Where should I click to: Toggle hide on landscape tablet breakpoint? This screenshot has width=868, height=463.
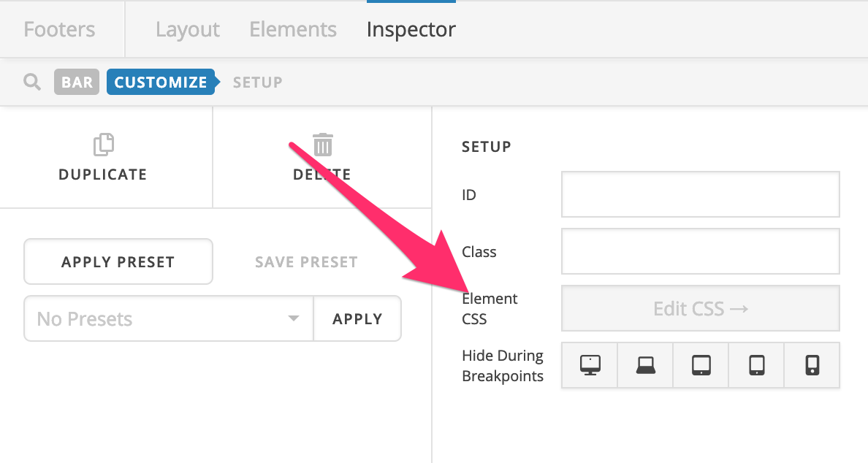[x=701, y=365]
